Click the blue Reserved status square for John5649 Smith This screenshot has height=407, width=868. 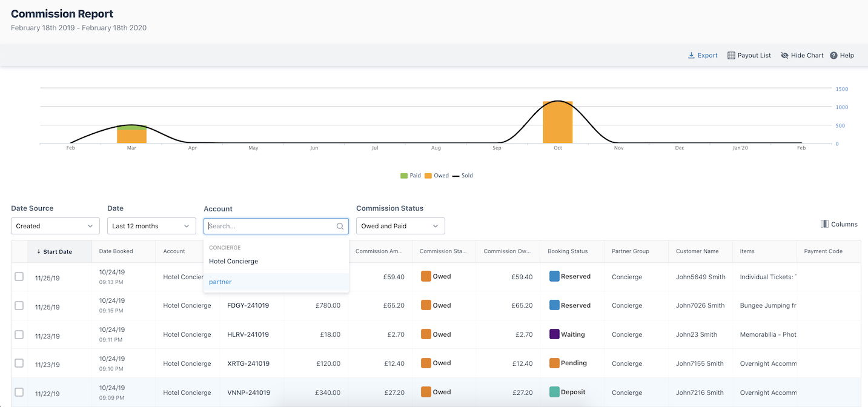tap(554, 276)
